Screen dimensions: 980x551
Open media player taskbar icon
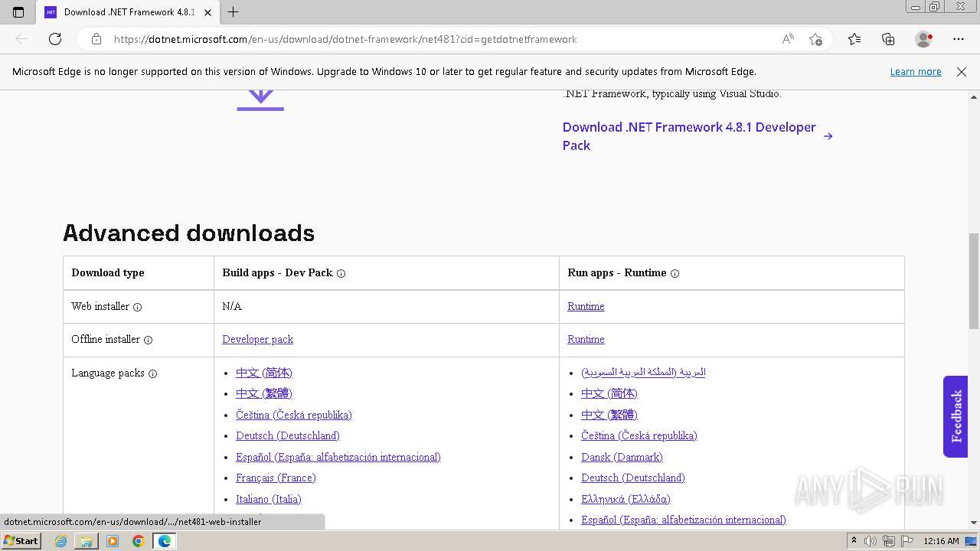pyautogui.click(x=113, y=541)
